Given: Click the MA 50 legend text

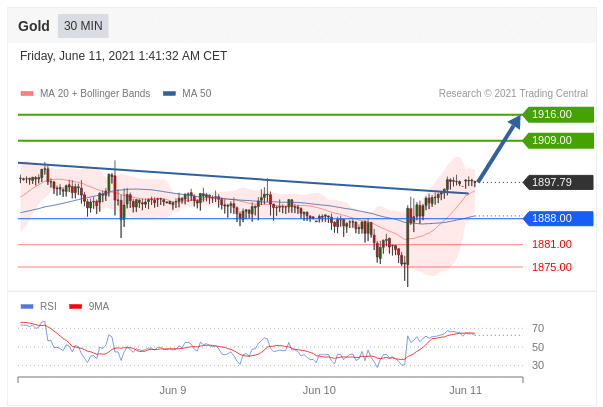Looking at the screenshot, I should coord(197,93).
